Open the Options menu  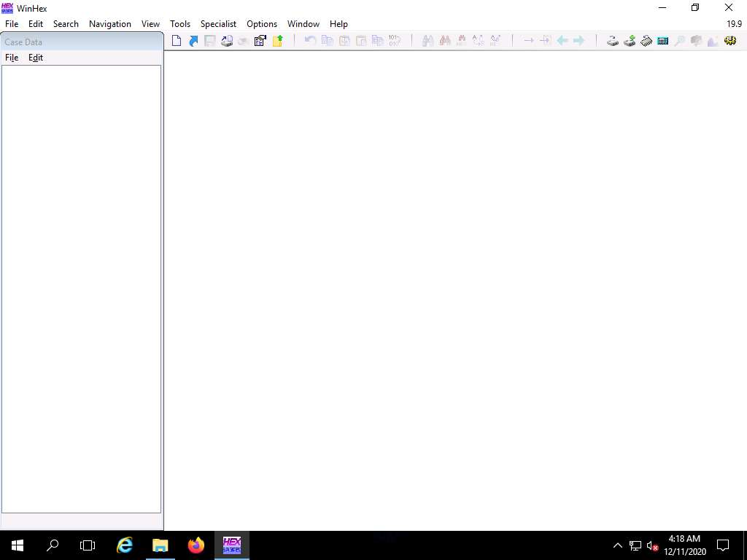pos(262,24)
